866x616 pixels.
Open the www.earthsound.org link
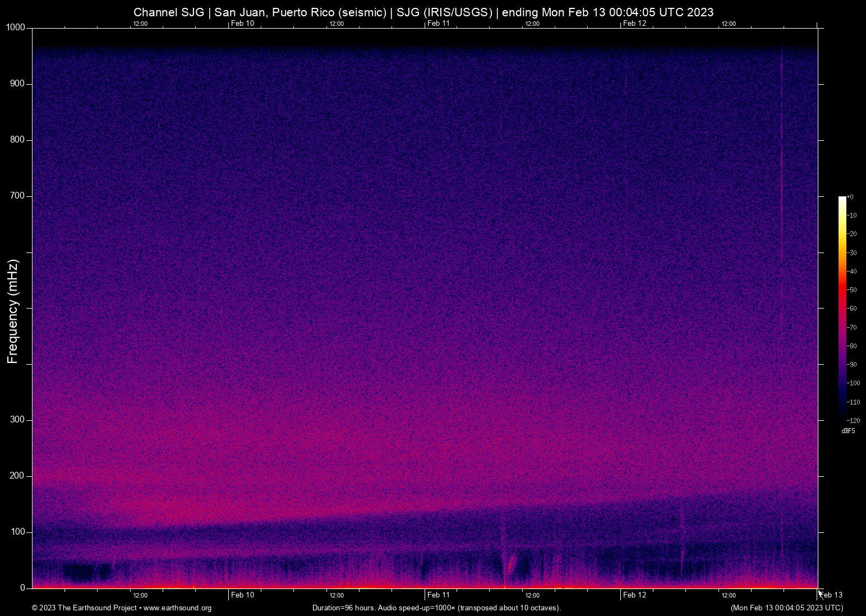tap(178, 608)
